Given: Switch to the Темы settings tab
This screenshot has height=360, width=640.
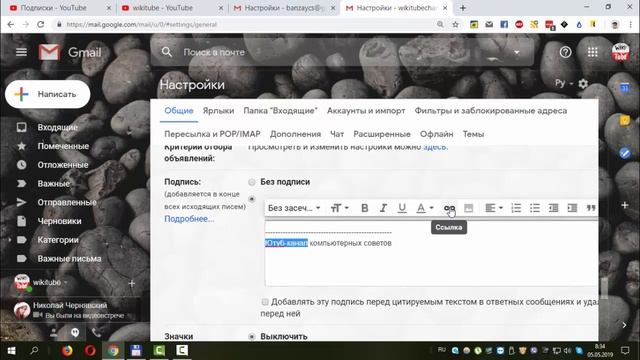Looking at the screenshot, I should point(473,134).
